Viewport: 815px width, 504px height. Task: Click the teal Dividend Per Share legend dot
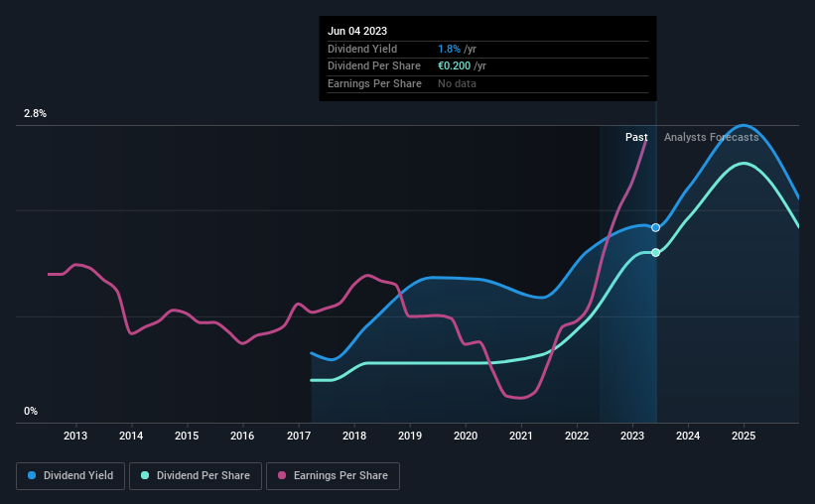click(x=145, y=475)
